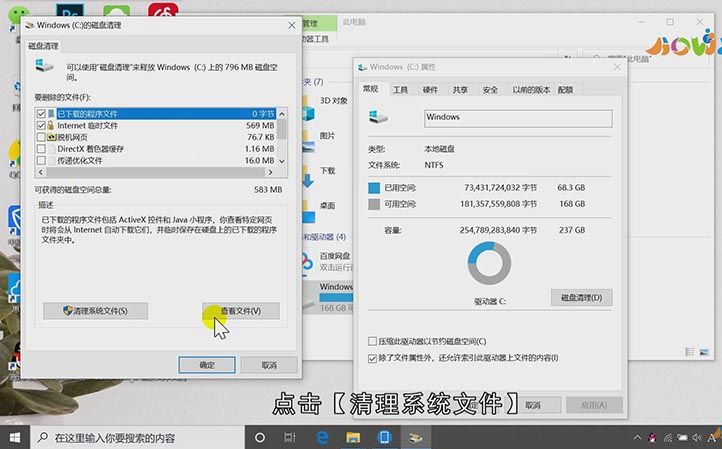Click the horizontal scroll right arrow
This screenshot has height=449, width=722.
(x=270, y=172)
